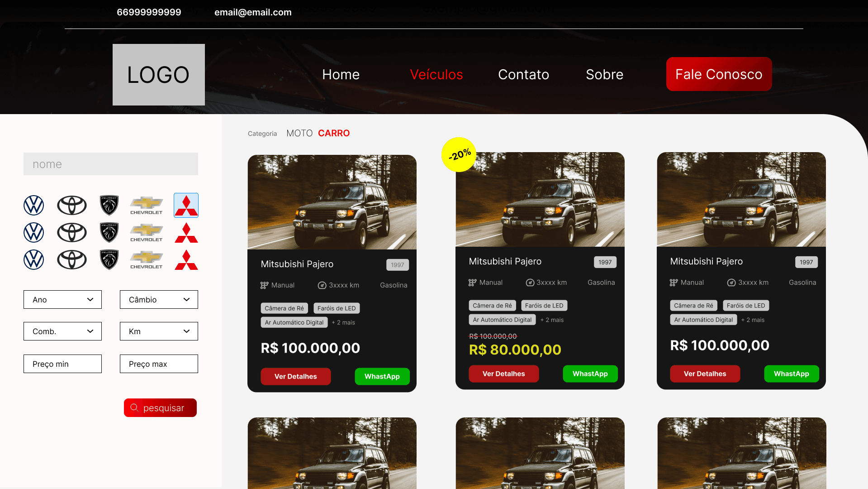The width and height of the screenshot is (868, 489).
Task: Click the pesquisar search button
Action: 160,408
